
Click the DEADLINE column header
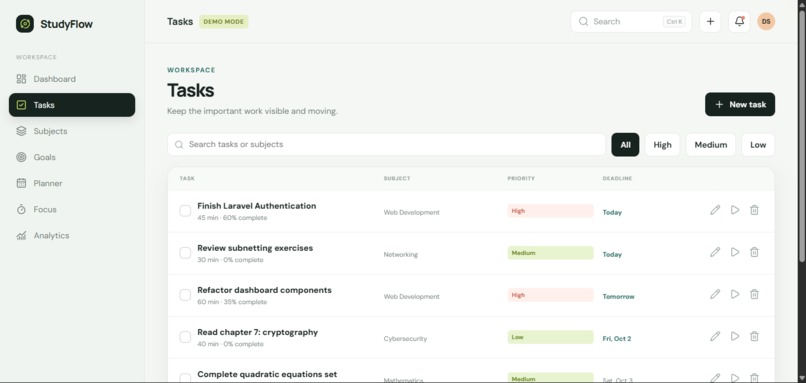tap(617, 178)
